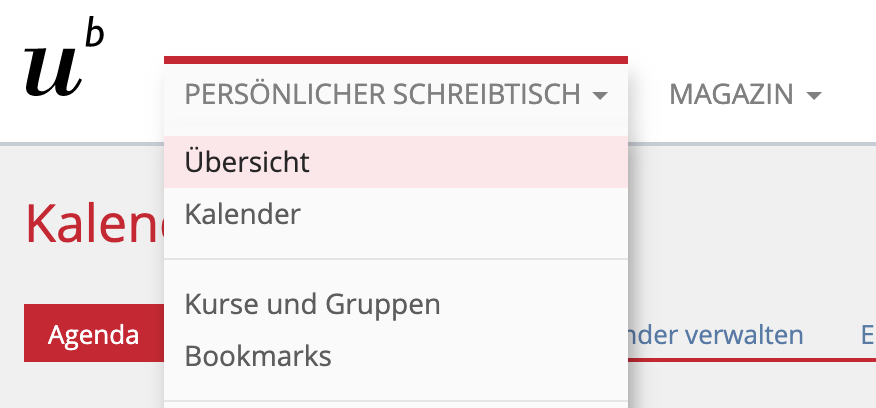Viewport: 876px width, 408px height.
Task: Click the large italic u of the logo
Action: coord(50,72)
